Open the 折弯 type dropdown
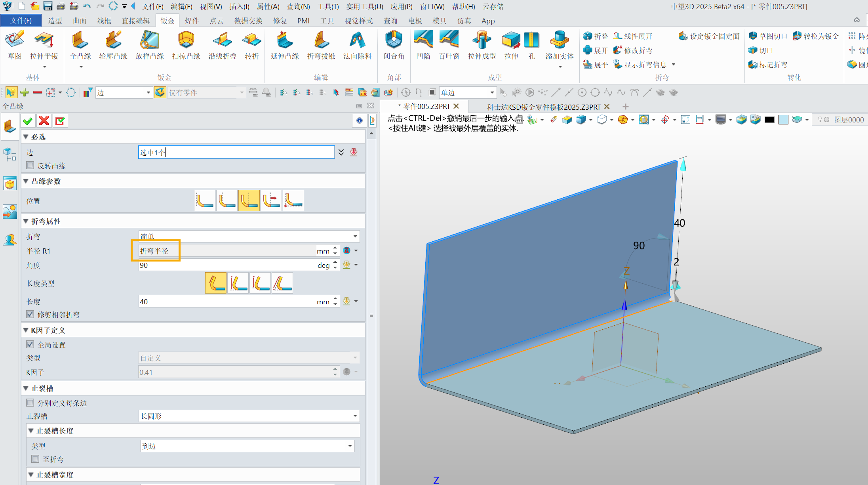Screen dimensions: 868x485 (249, 236)
